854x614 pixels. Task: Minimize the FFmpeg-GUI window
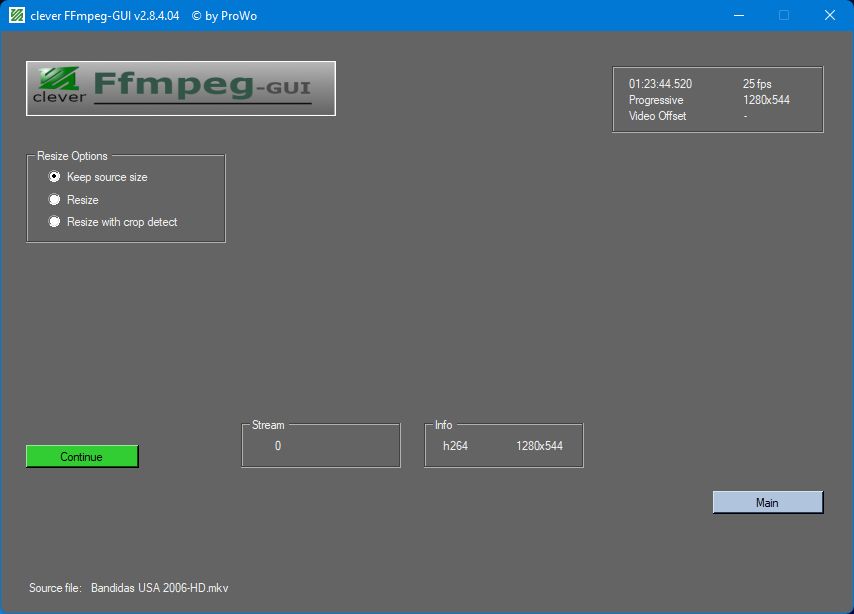pos(739,15)
